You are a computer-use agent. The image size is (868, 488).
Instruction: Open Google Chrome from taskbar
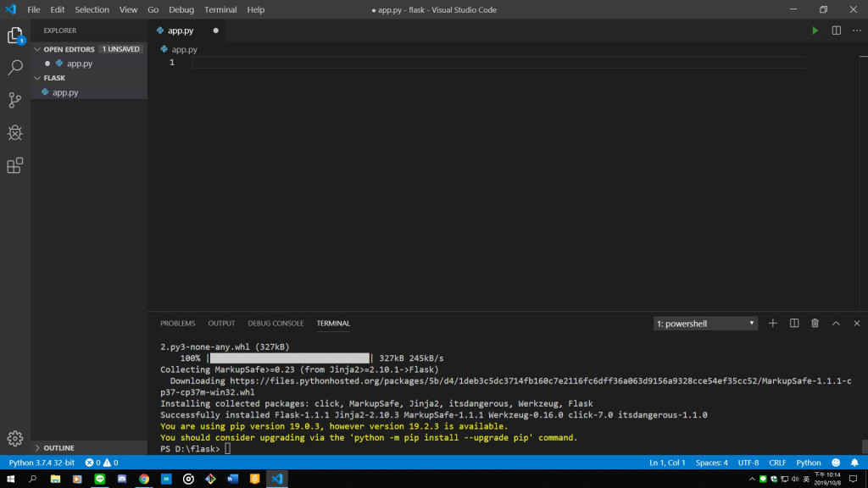(144, 479)
